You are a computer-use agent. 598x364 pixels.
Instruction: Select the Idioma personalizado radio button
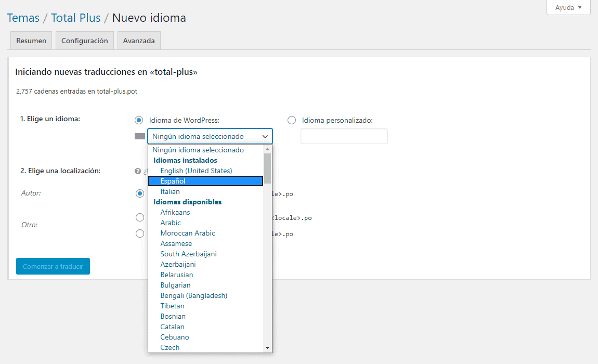[292, 120]
